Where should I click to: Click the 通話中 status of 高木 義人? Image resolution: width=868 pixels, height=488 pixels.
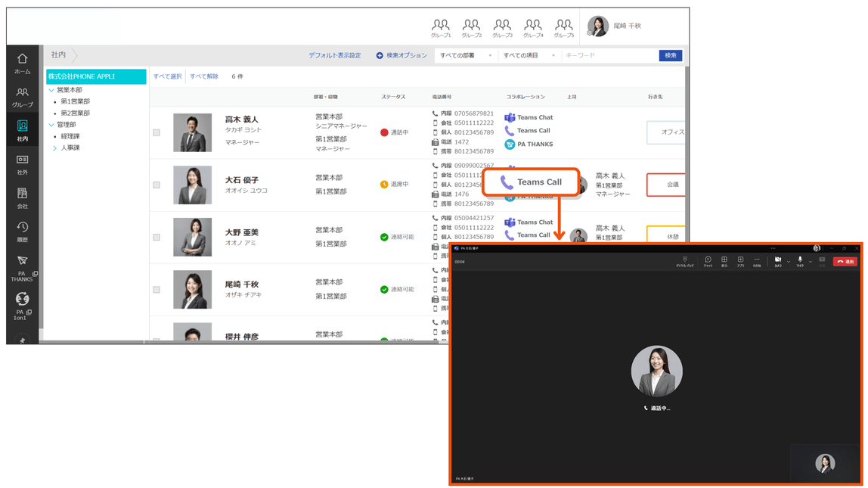395,132
